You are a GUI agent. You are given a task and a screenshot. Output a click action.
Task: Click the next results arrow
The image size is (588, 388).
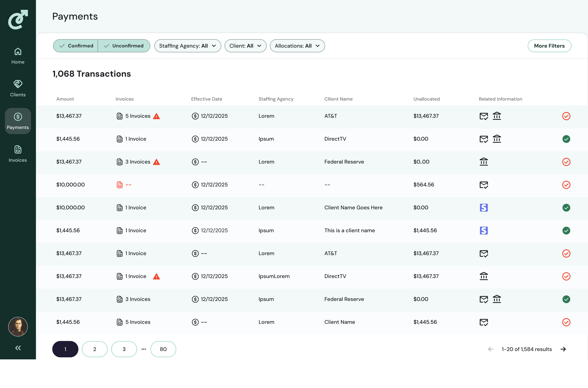[x=563, y=349]
